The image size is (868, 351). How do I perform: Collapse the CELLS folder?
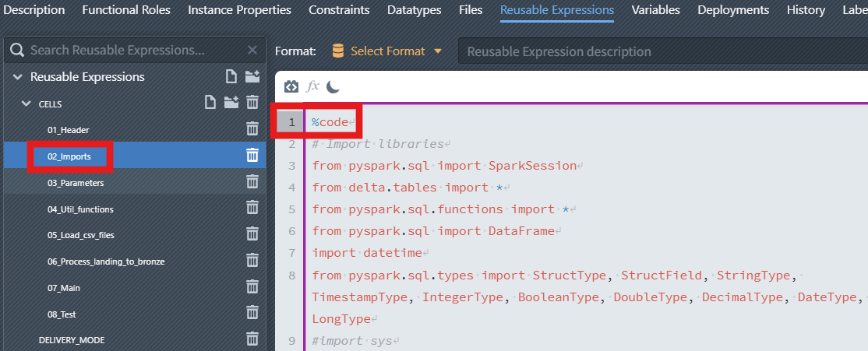click(26, 103)
